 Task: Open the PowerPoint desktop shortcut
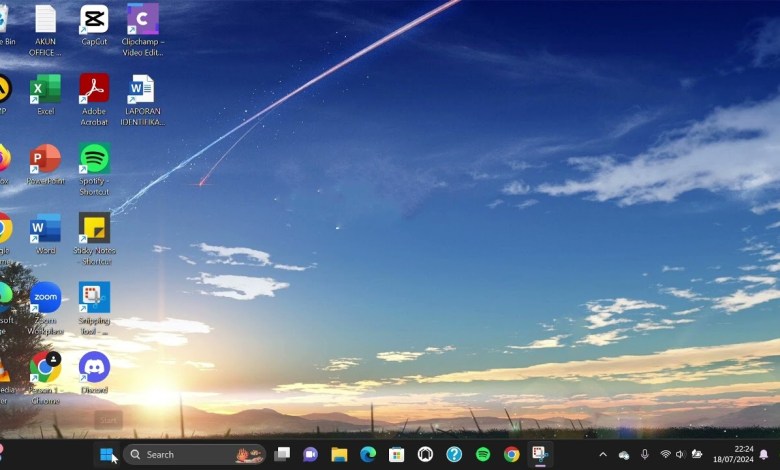(45, 164)
